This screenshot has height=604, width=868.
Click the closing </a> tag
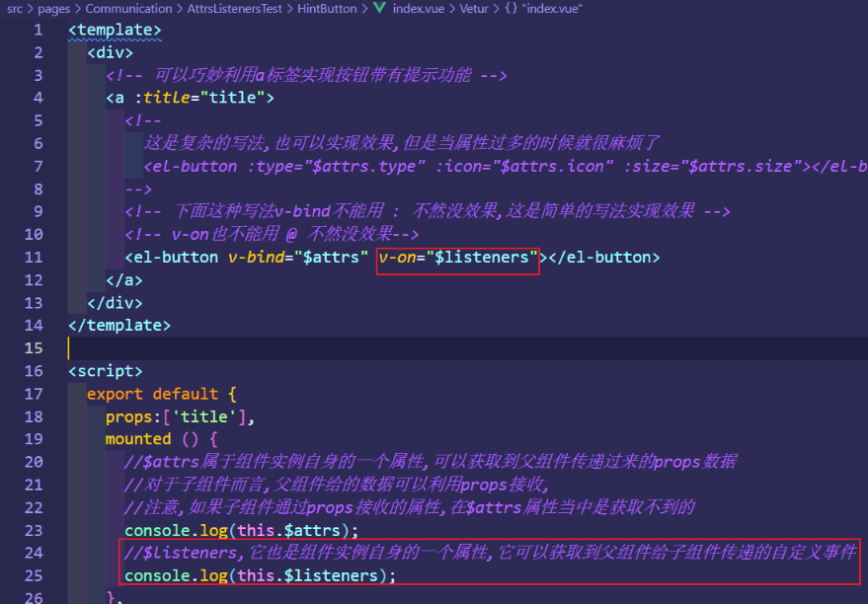click(x=124, y=280)
